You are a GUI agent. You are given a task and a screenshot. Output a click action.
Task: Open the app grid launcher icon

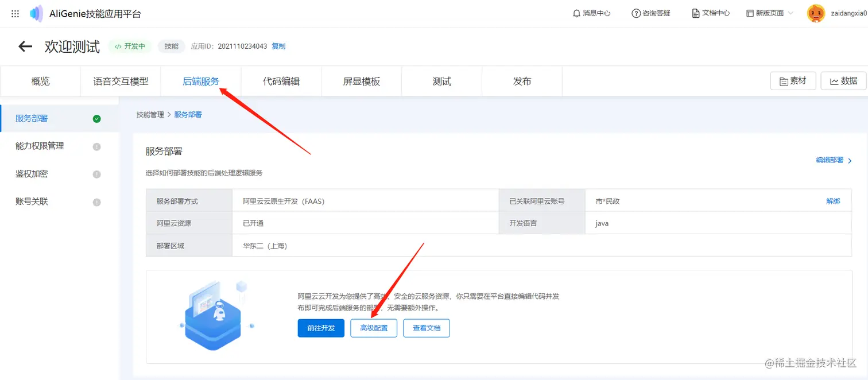click(15, 13)
